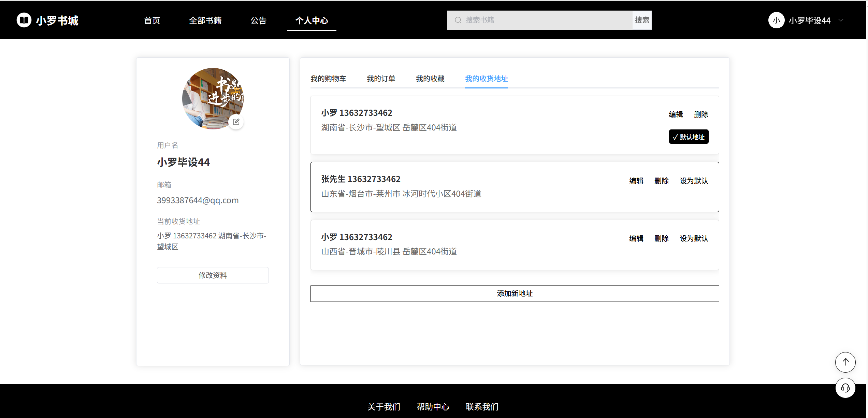868x418 pixels.
Task: Open the 我的收藏 tab
Action: click(x=430, y=79)
